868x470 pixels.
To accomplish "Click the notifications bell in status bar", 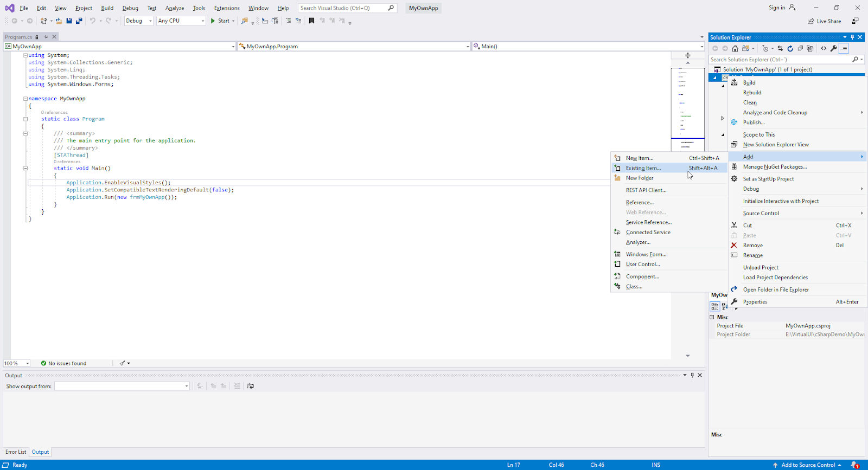I will (x=854, y=465).
